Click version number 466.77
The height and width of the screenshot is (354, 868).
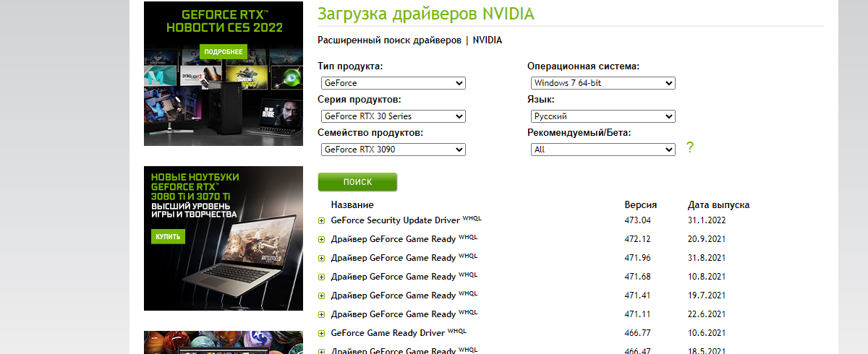(x=638, y=332)
